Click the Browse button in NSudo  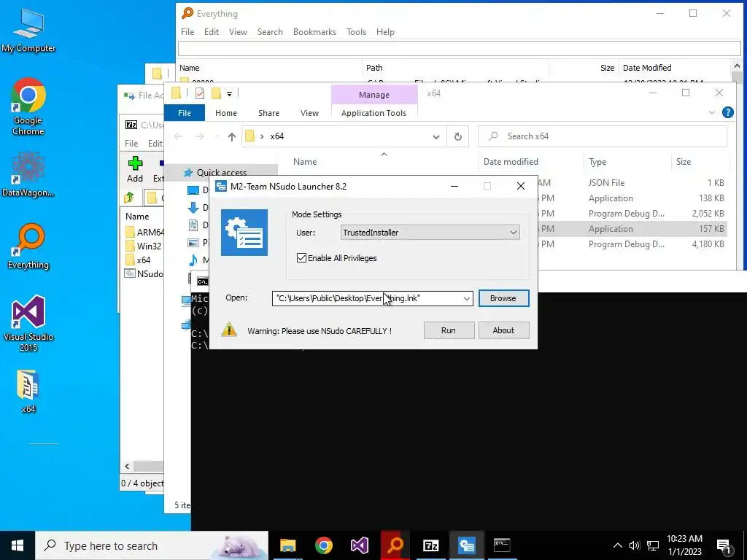pos(503,298)
